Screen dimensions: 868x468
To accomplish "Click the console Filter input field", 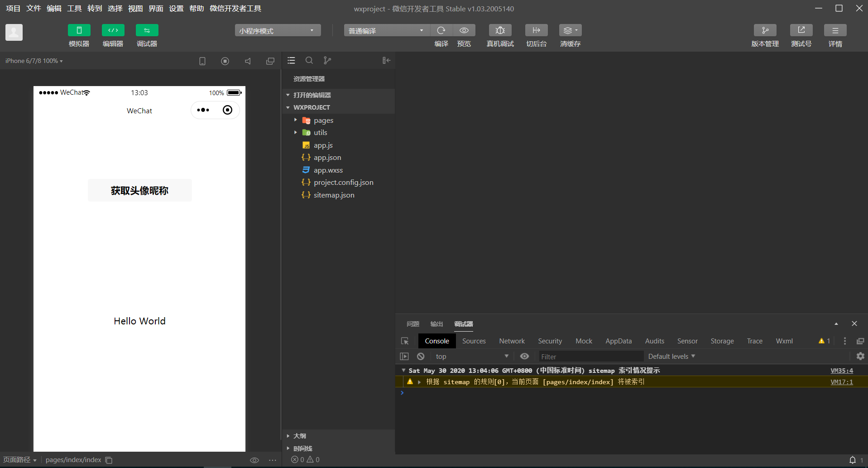I will 591,357.
